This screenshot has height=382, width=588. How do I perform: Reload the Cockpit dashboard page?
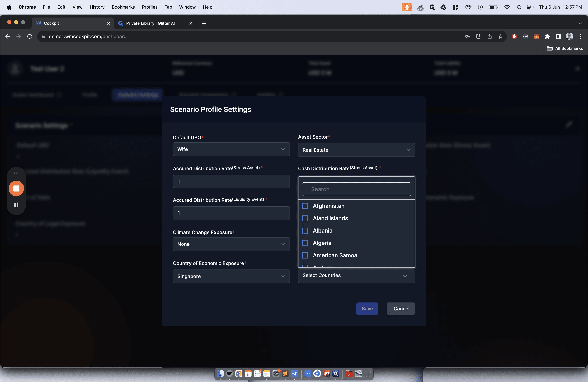tap(30, 37)
